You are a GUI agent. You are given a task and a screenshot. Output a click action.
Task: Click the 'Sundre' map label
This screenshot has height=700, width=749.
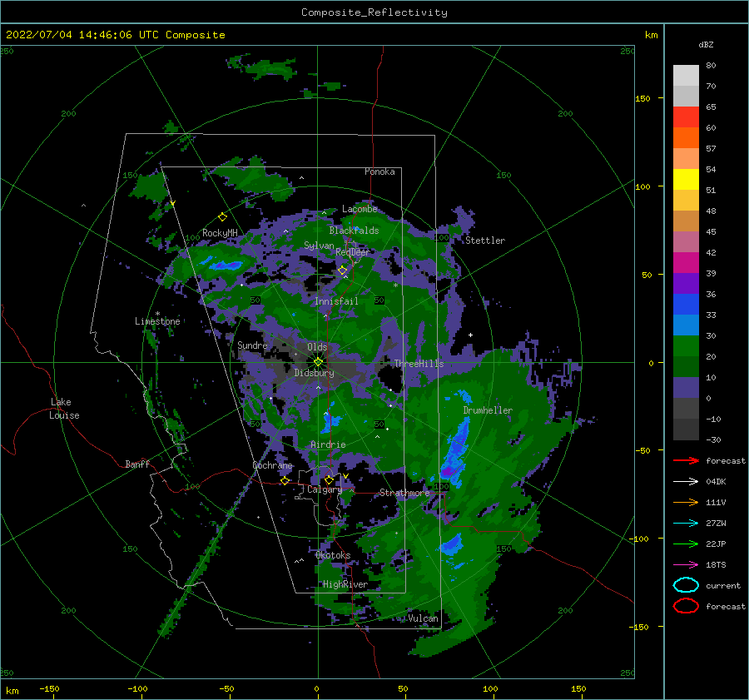pos(253,345)
